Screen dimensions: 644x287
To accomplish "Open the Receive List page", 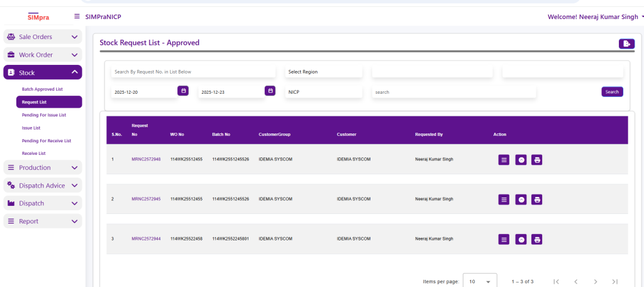I will click(x=34, y=154).
